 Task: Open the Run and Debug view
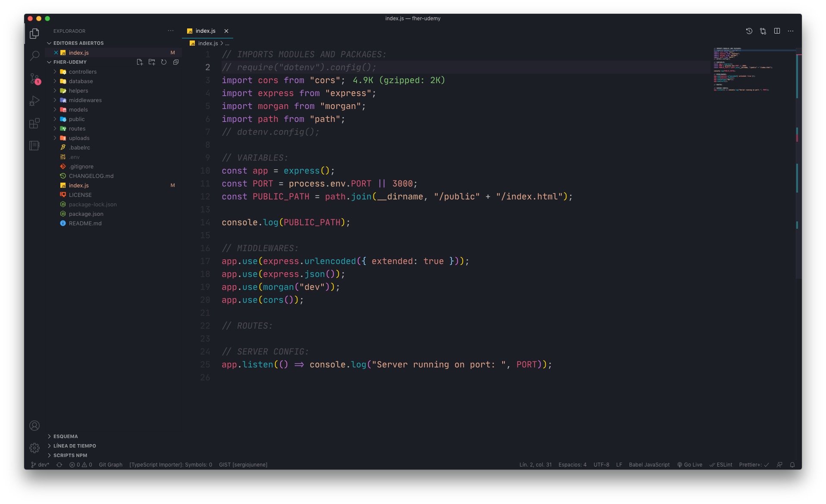tap(34, 101)
